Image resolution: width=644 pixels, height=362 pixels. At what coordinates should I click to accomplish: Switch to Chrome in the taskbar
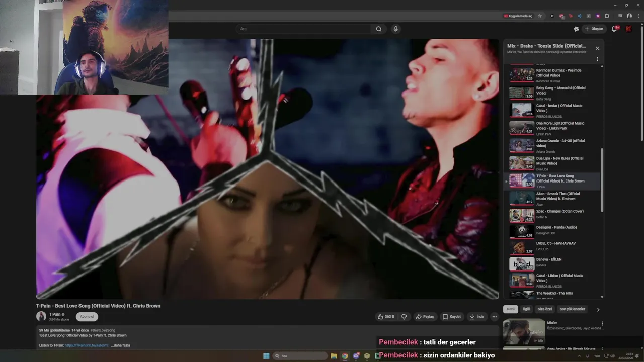pos(345,356)
